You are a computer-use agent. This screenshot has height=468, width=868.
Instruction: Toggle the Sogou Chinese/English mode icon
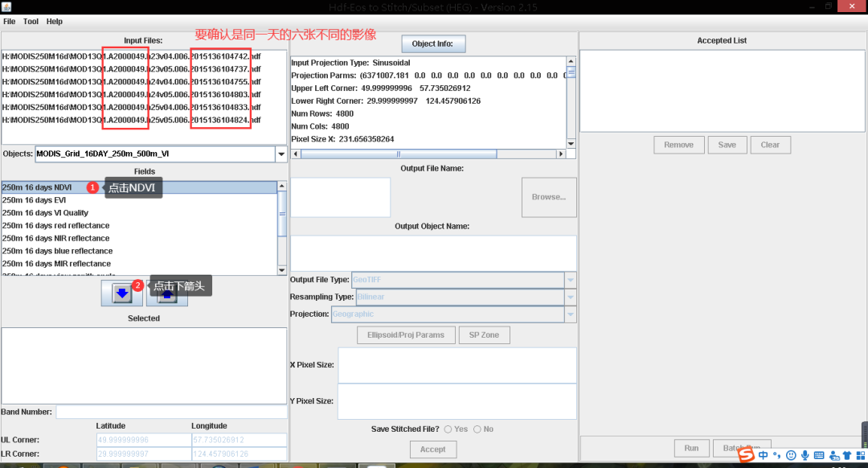coord(764,455)
